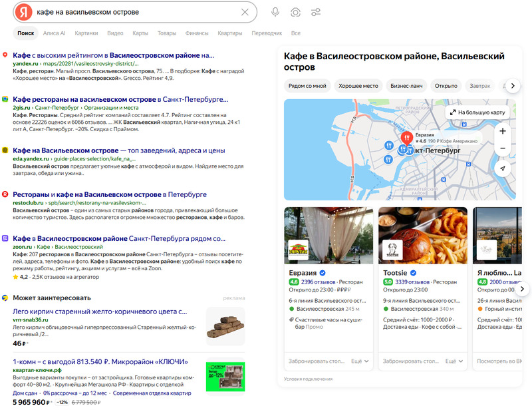The image size is (532, 416).
Task: Click the Евразия map label balloon
Action: coord(446,138)
